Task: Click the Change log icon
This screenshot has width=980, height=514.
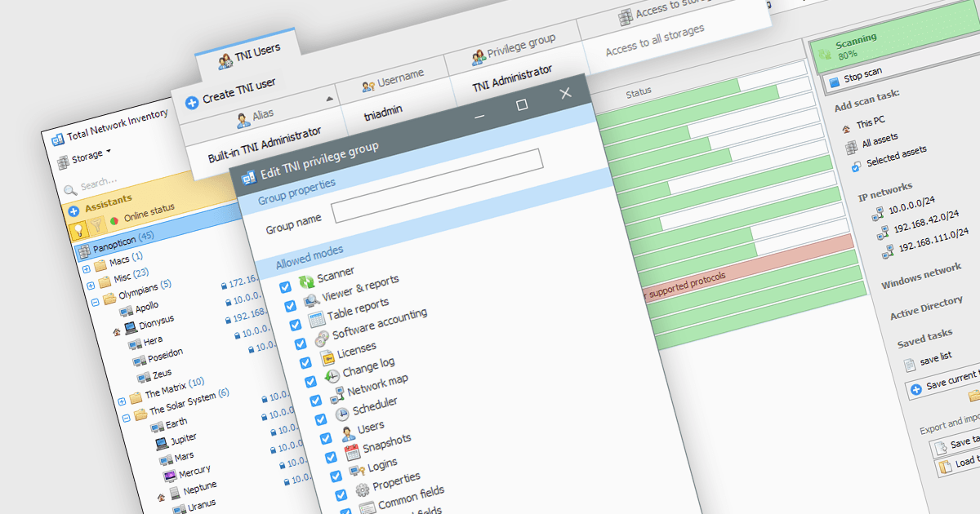Action: [x=332, y=376]
